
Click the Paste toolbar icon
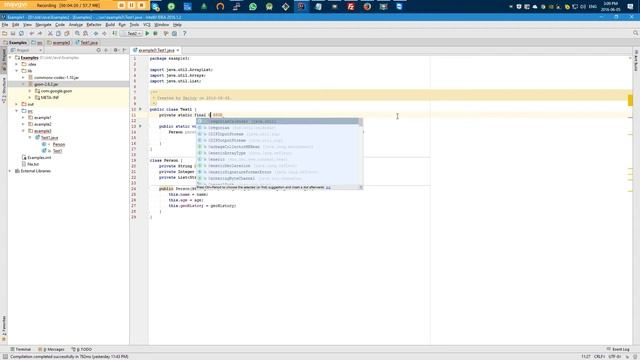coord(67,33)
